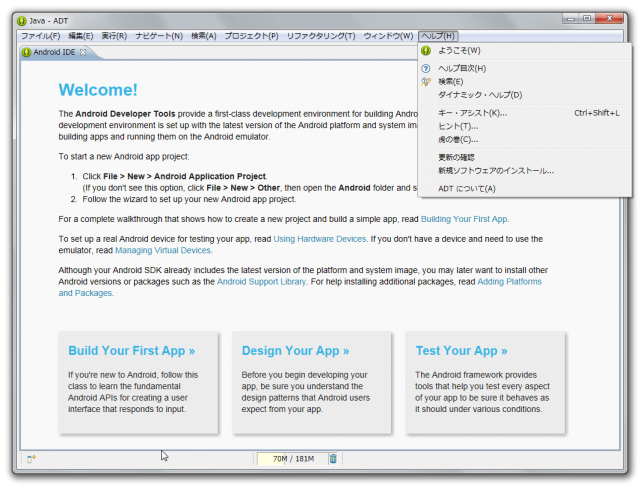
Task: Close the Android IDE tab
Action: click(x=83, y=52)
